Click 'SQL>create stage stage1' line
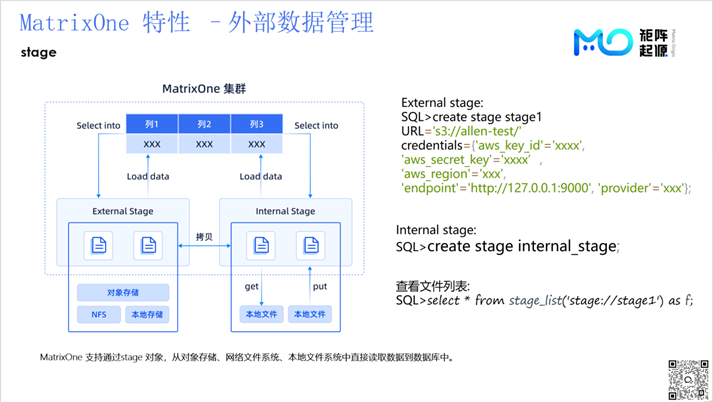 coord(471,117)
